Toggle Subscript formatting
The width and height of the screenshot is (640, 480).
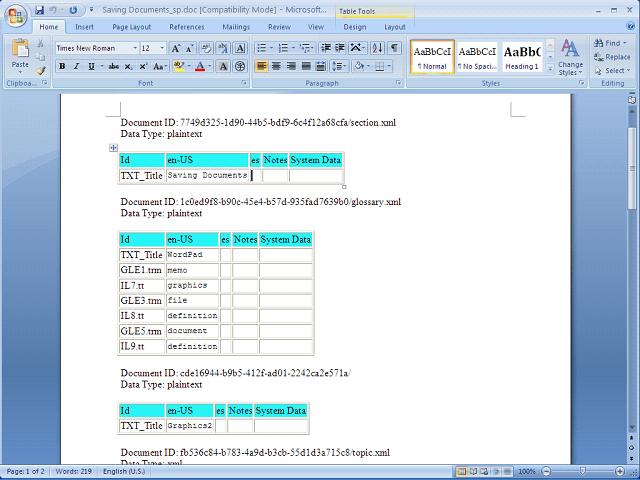[129, 66]
